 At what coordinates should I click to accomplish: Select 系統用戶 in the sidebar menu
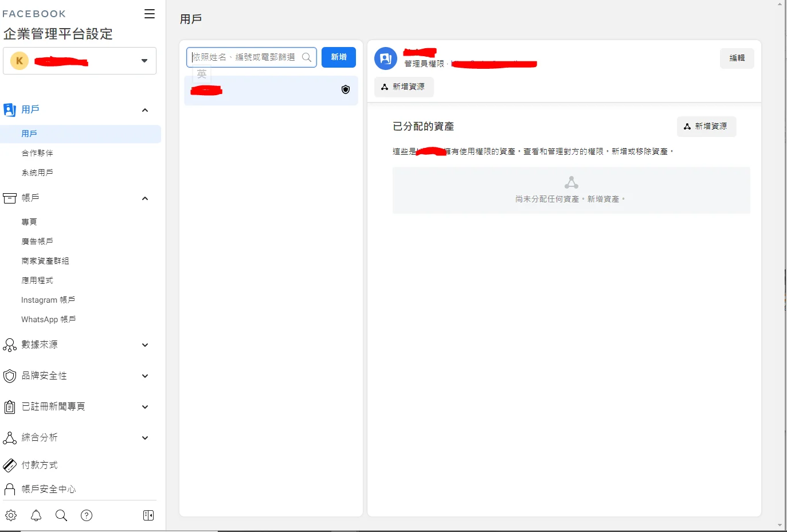click(37, 171)
